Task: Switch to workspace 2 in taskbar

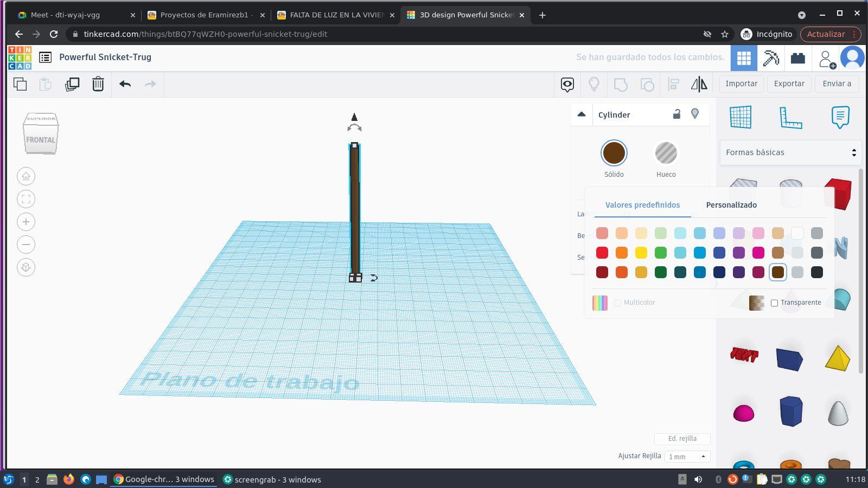Action: [37, 479]
